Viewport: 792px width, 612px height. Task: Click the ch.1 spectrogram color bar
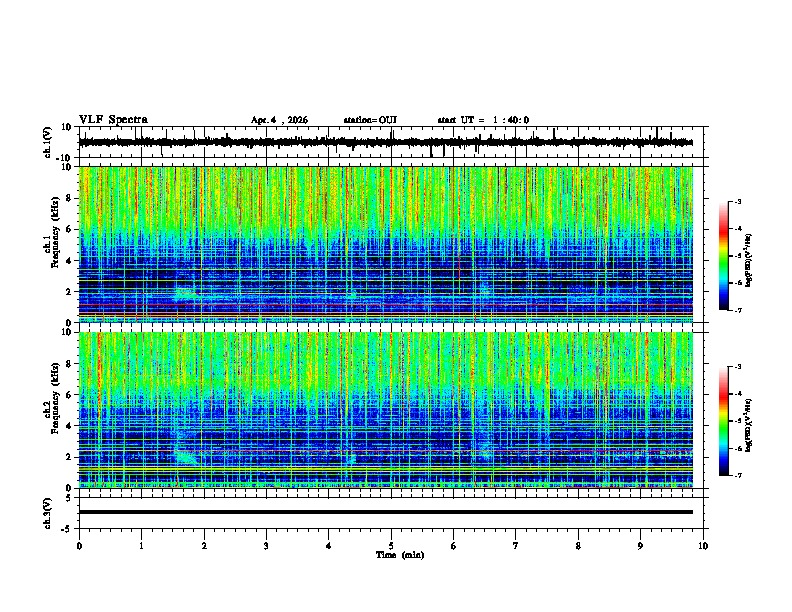tap(723, 256)
